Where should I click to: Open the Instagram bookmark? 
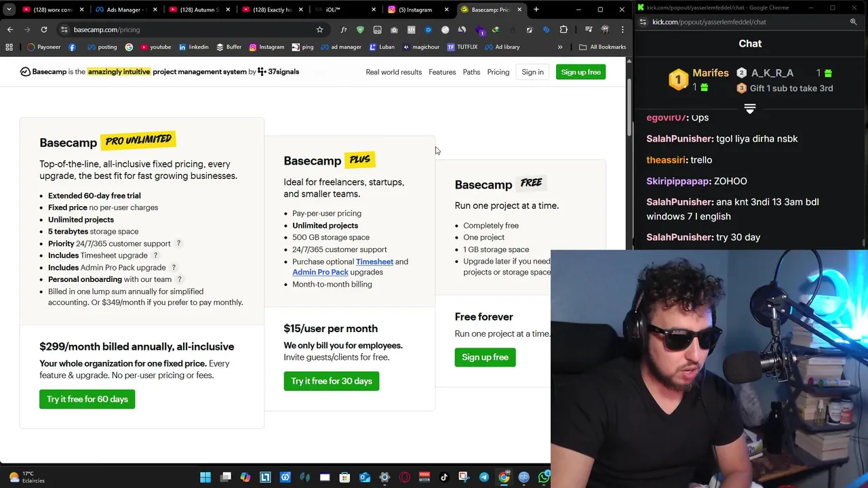[x=267, y=47]
